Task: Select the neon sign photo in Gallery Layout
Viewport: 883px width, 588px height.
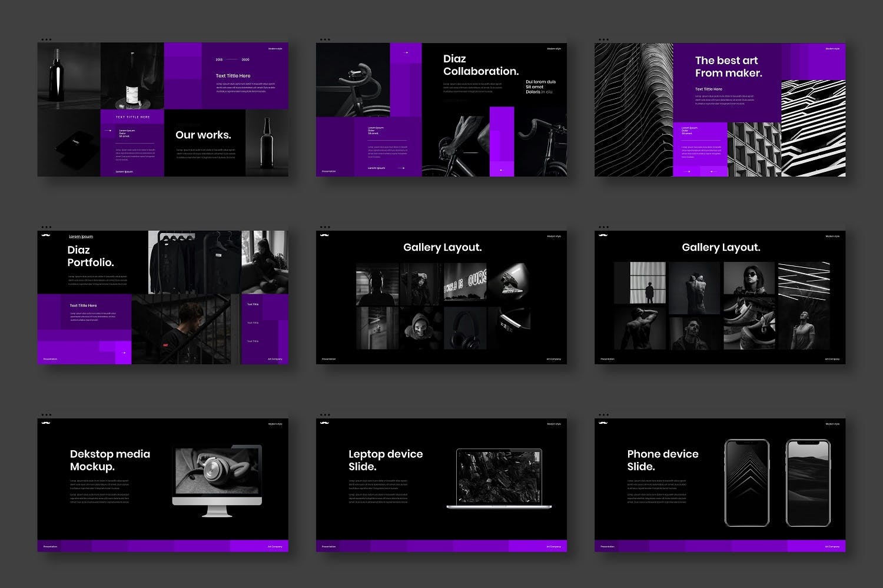Action: tap(465, 284)
